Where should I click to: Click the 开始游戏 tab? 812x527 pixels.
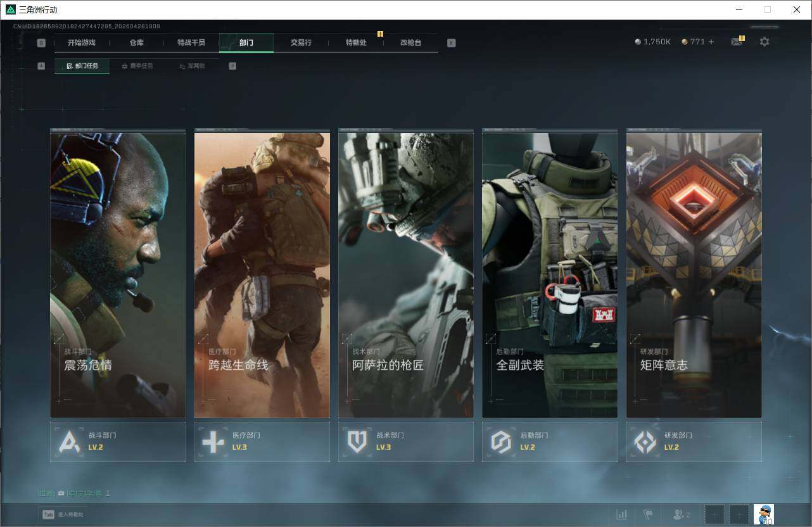[x=82, y=42]
